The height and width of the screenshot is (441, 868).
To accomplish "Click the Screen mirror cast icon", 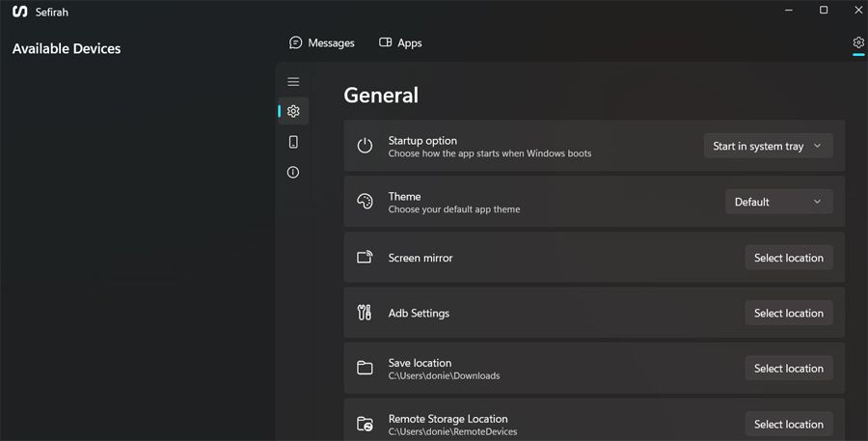I will (365, 258).
